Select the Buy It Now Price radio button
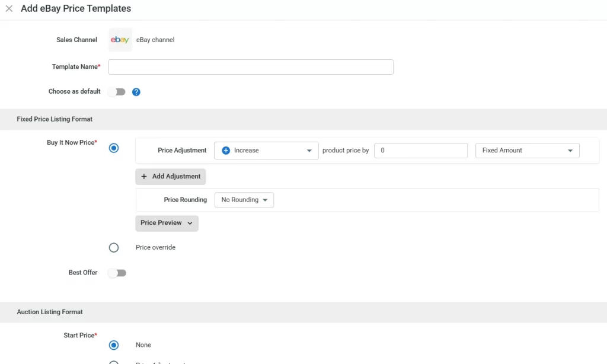This screenshot has width=607, height=364. [114, 148]
